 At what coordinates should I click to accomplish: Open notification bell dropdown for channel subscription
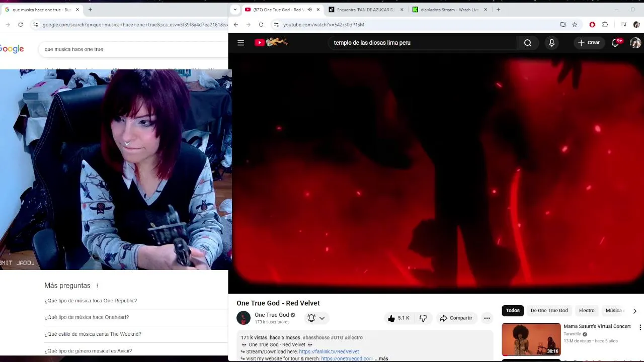coord(316,318)
